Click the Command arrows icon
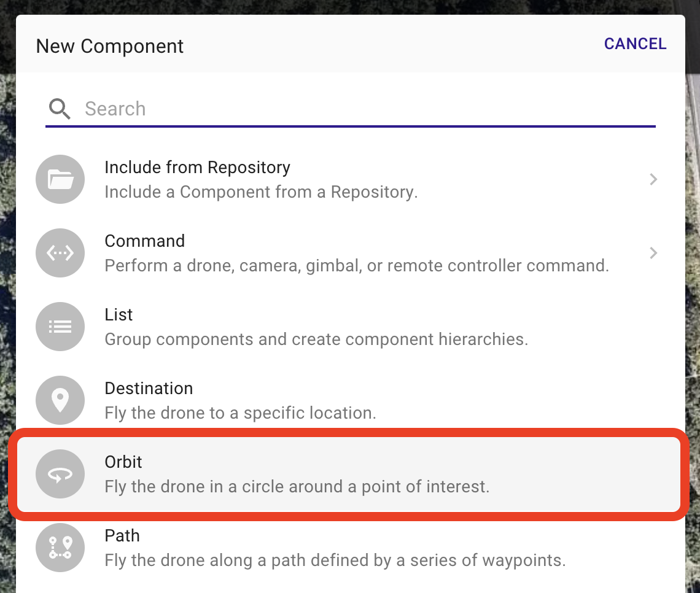Screen dimensions: 700x593 pyautogui.click(x=60, y=253)
